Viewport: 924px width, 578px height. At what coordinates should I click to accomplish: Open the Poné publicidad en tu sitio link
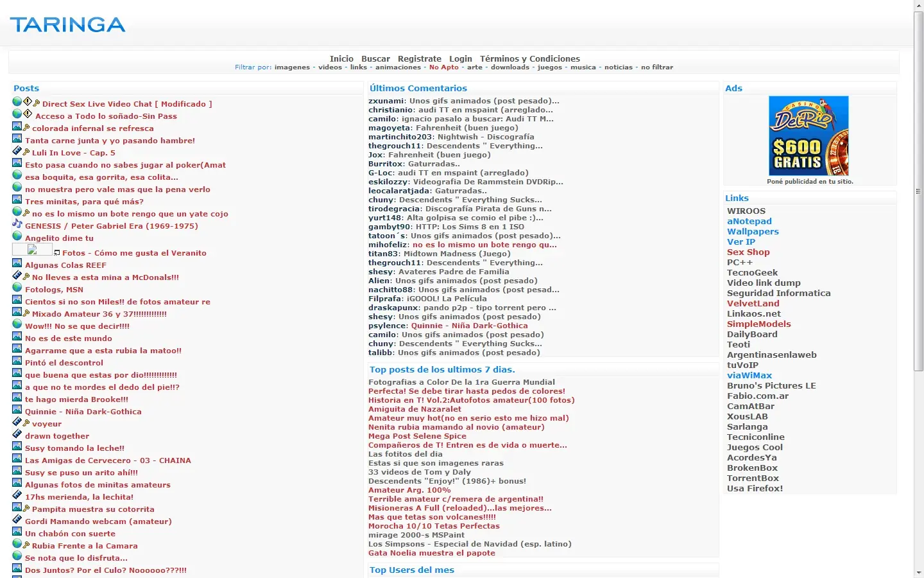[x=810, y=182]
